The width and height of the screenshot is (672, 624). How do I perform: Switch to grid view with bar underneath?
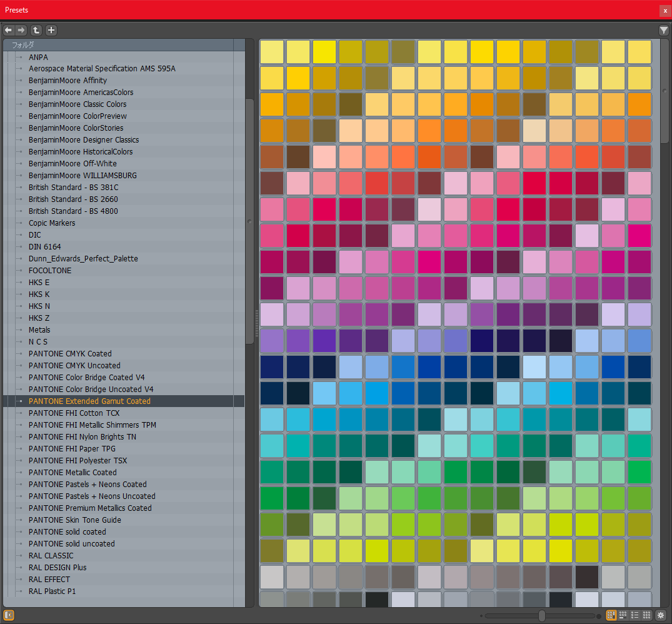[623, 615]
